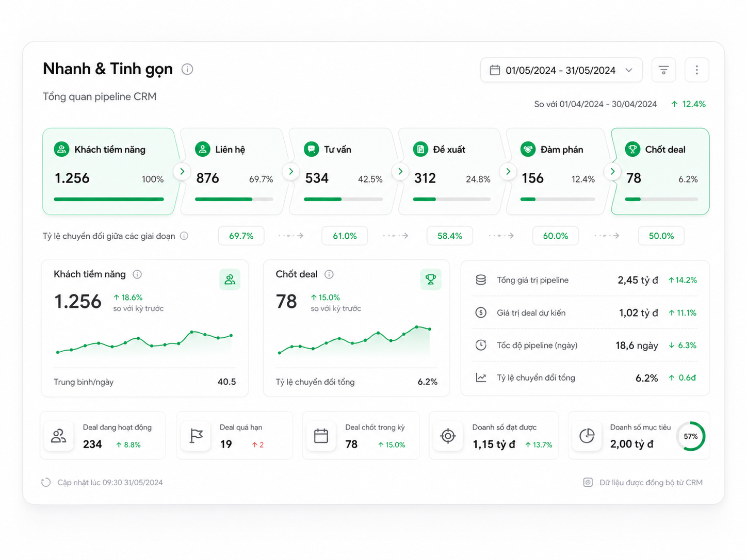Click Doanh số mục tiêu pie chart icon
The height and width of the screenshot is (560, 747).
pos(587,436)
